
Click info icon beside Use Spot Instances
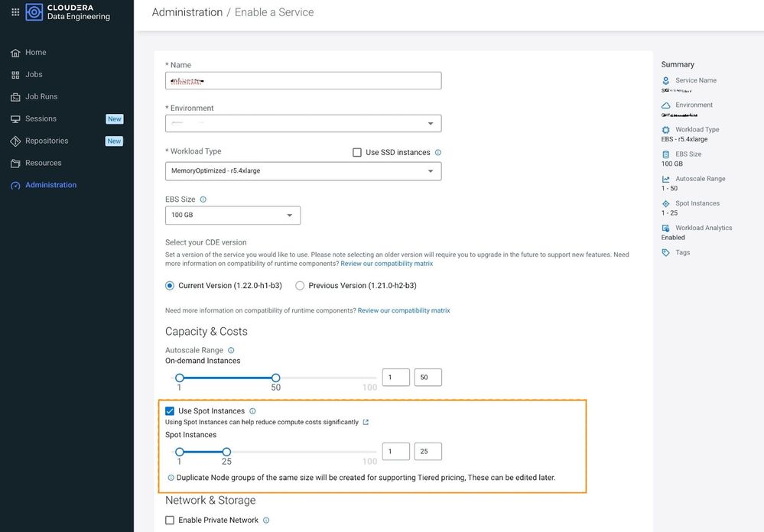point(252,411)
